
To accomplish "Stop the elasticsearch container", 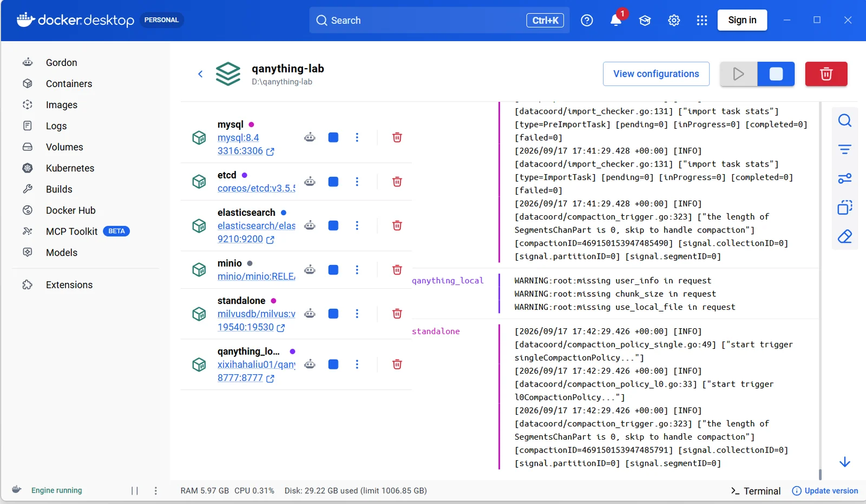I will coord(333,226).
